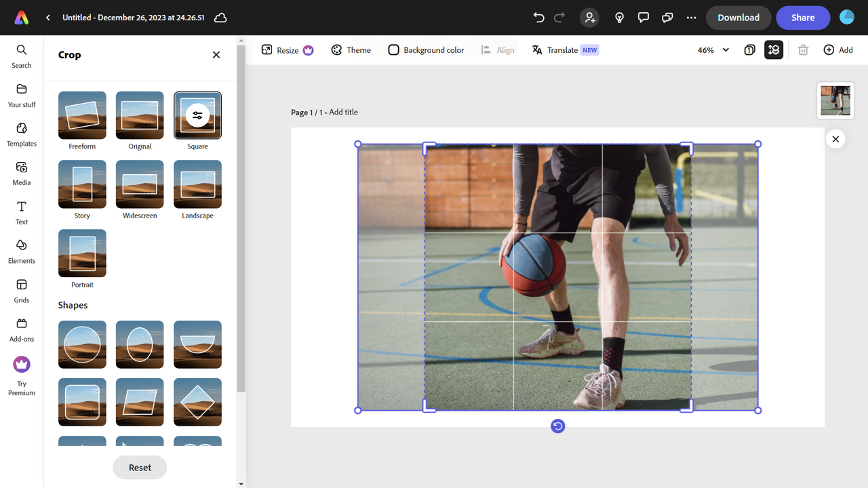
Task: Click the page thumbnail preview
Action: (x=835, y=100)
